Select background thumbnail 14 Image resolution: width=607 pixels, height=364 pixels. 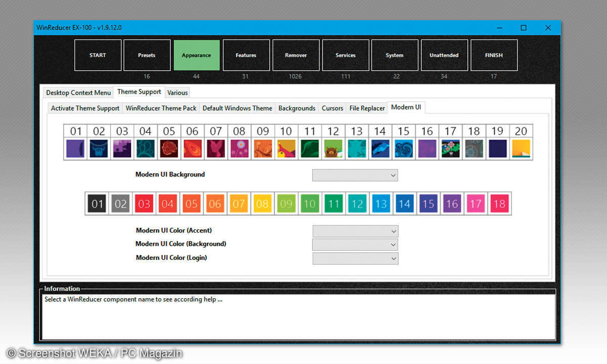click(380, 149)
